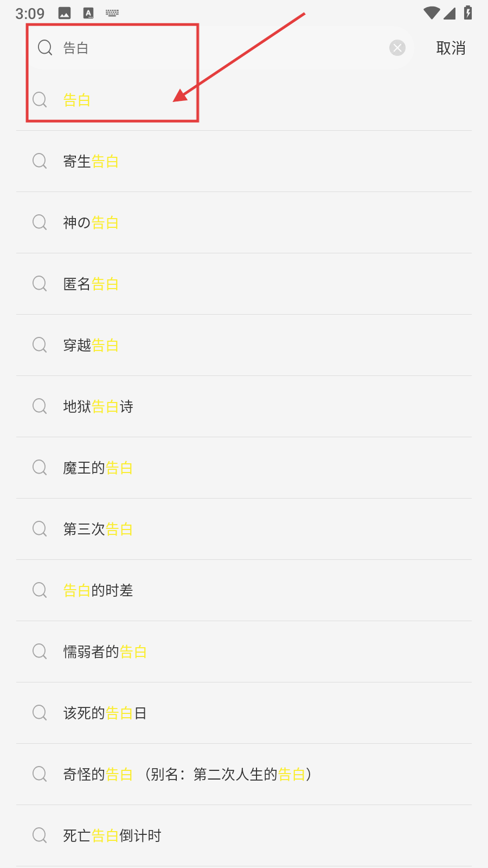Viewport: 488px width, 868px height.
Task: Select 奇怪的告白 (别名：第二次人生的告白)
Action: tap(187, 774)
